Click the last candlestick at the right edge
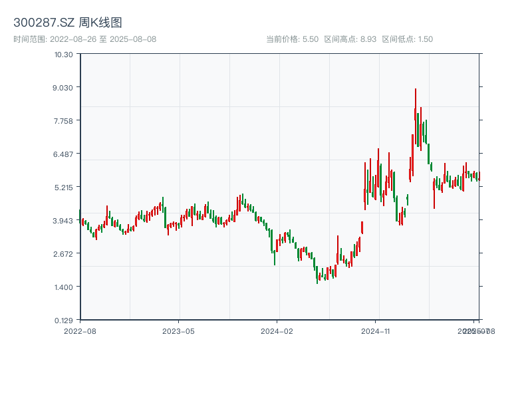532x399 pixels. pos(478,176)
